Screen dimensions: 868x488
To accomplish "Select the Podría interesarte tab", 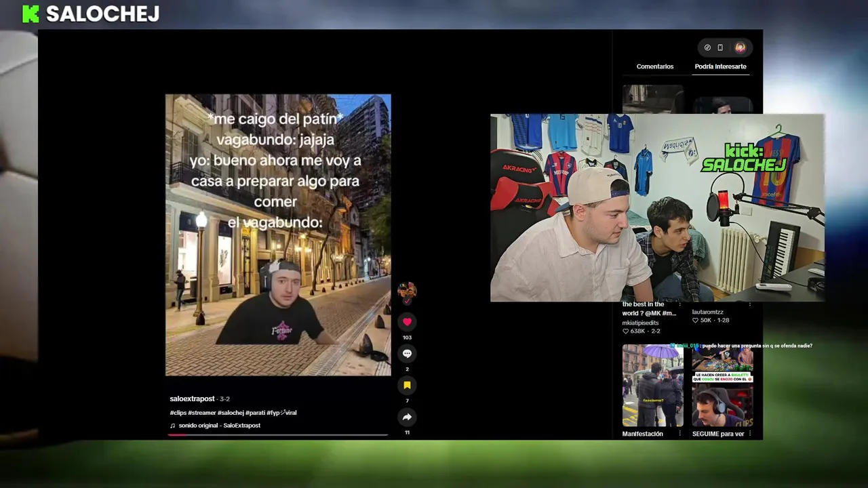I will coord(720,66).
